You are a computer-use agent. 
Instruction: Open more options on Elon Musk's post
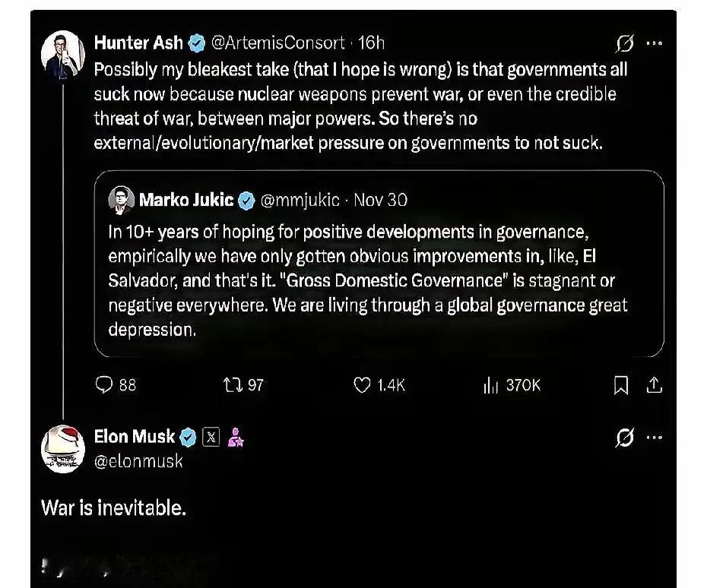[x=654, y=438]
